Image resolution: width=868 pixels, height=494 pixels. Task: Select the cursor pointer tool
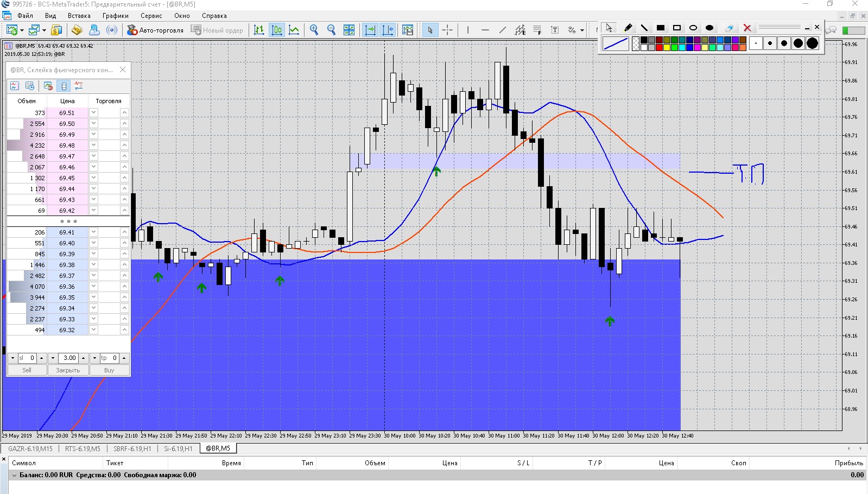click(430, 30)
